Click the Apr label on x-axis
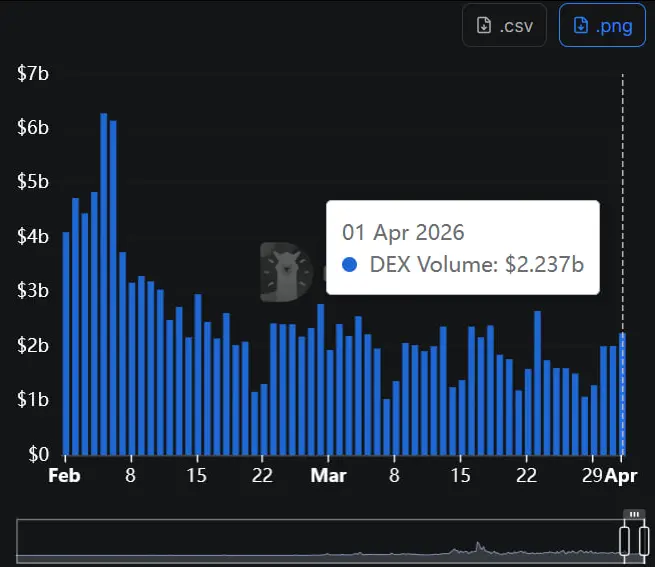The width and height of the screenshot is (655, 567). pyautogui.click(x=621, y=476)
